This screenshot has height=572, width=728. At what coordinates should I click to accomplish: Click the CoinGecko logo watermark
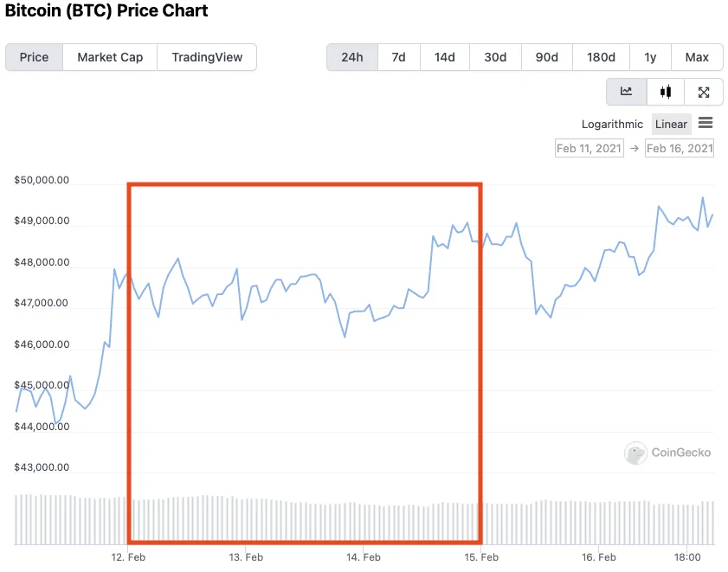click(x=667, y=453)
